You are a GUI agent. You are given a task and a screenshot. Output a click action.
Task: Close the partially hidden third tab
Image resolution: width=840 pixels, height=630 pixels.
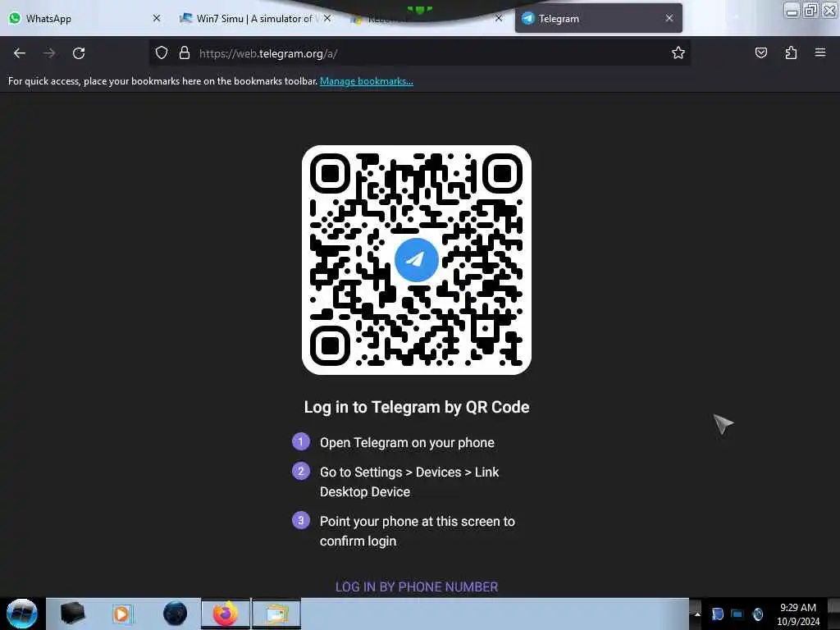(499, 18)
